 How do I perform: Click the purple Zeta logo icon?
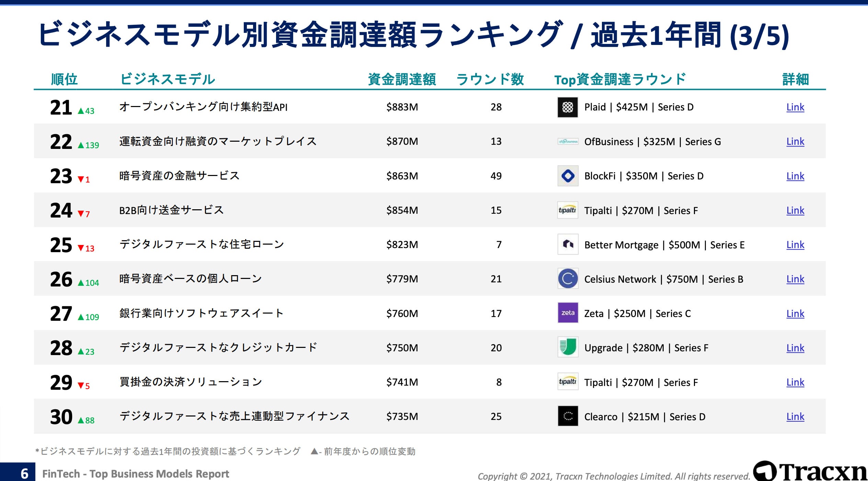568,313
